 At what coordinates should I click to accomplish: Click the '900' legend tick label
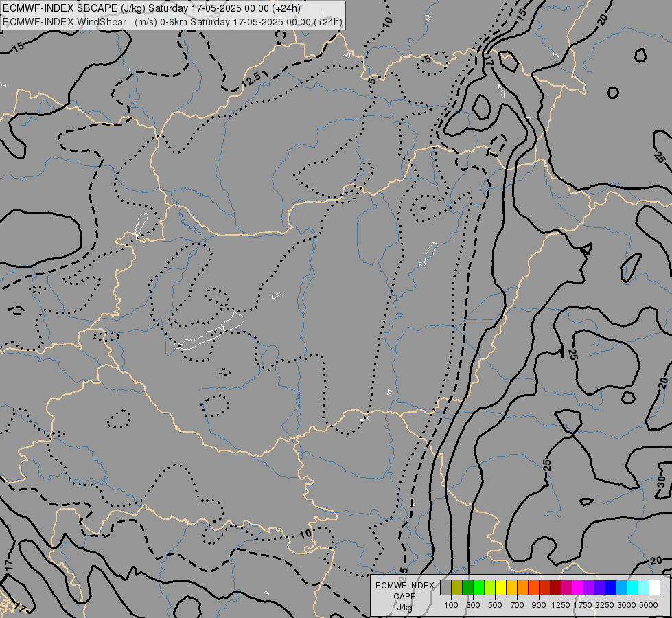539,605
